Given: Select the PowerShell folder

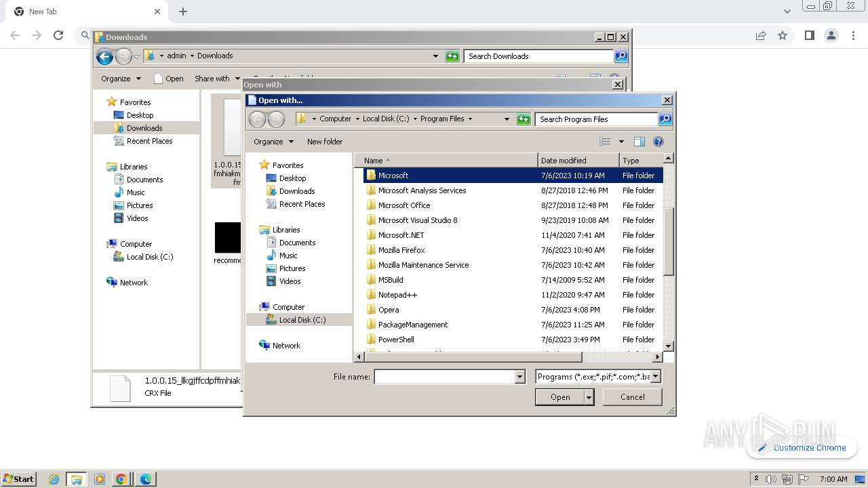Looking at the screenshot, I should point(513,340).
